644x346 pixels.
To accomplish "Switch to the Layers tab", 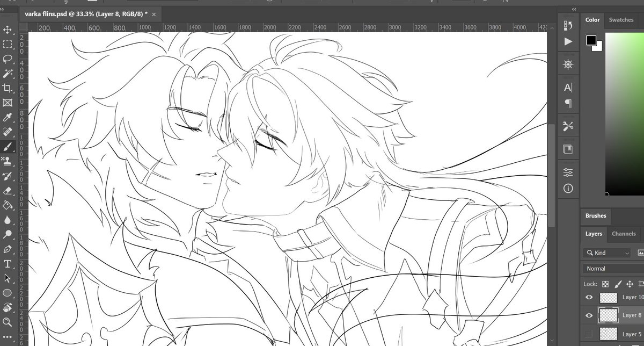I will 594,234.
